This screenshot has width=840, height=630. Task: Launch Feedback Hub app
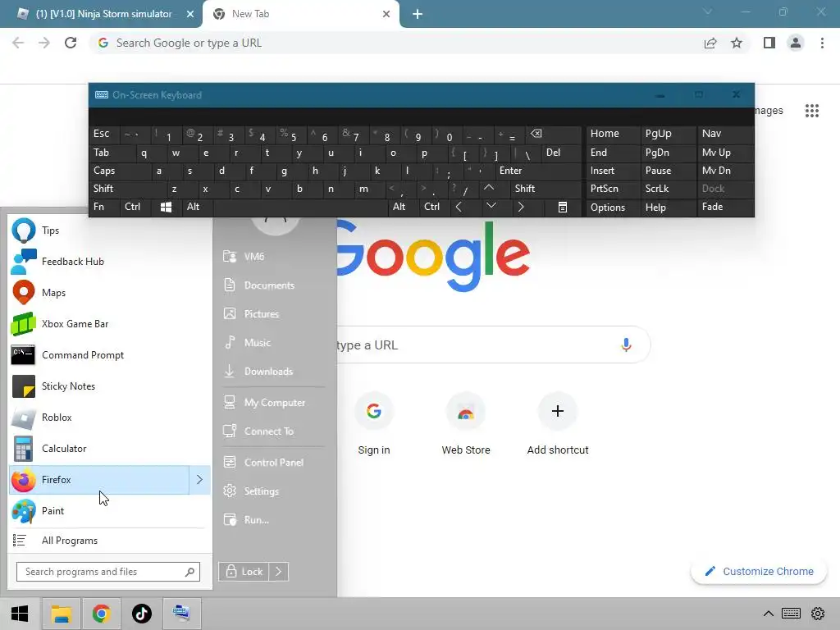click(x=109, y=262)
